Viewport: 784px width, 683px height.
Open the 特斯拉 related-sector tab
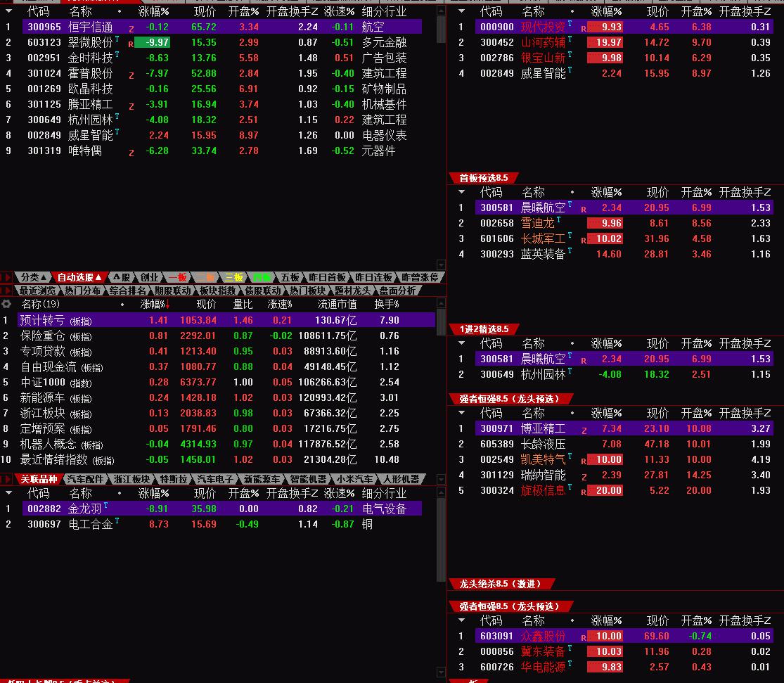(173, 479)
